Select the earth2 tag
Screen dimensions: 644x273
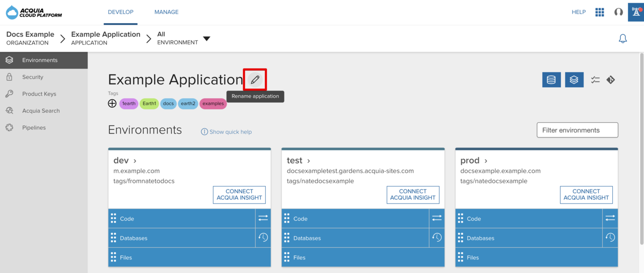point(188,104)
